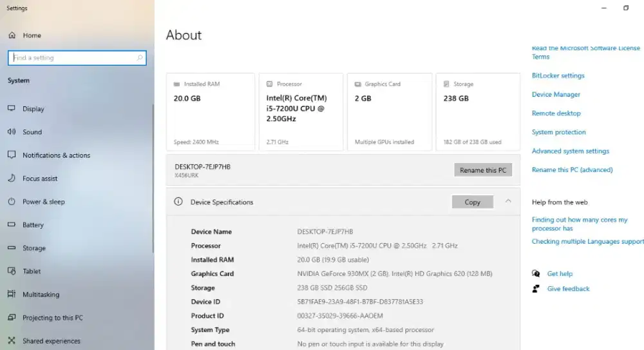
Task: Click the Tablet icon in sidebar
Action: (12, 271)
